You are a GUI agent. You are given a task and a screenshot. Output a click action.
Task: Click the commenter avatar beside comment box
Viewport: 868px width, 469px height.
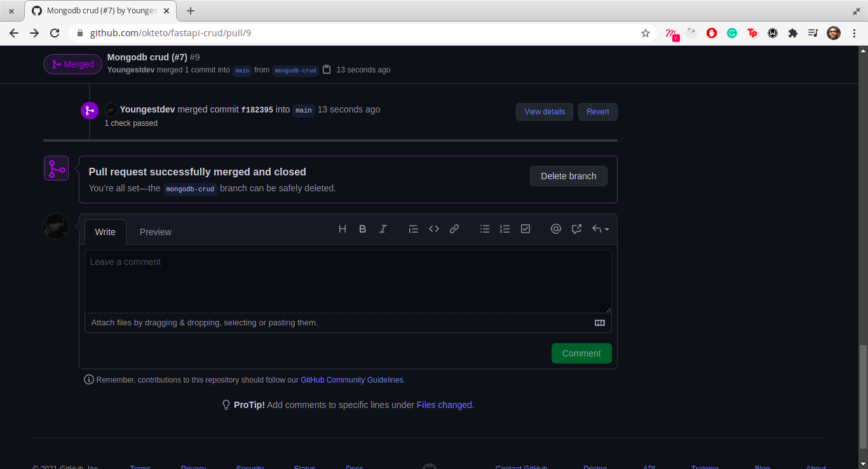tap(56, 226)
